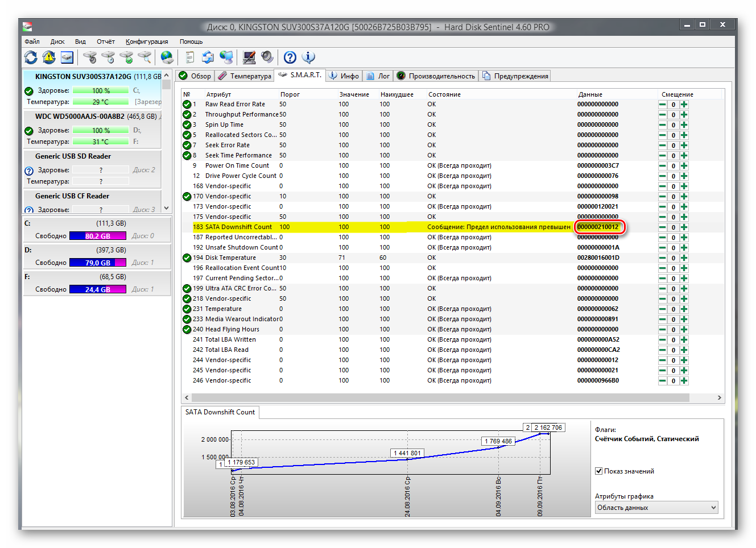The width and height of the screenshot is (756, 548).
Task: Click the disk icon with clock
Action: coord(108,57)
